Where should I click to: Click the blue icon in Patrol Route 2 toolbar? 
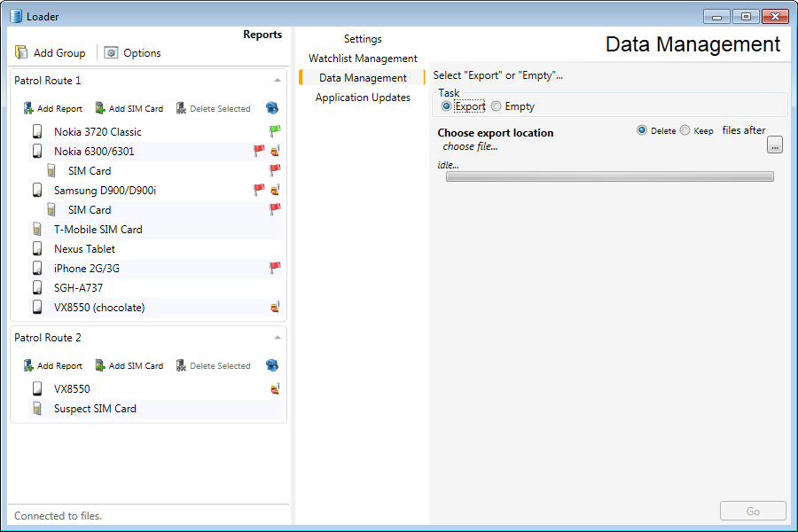pos(272,365)
